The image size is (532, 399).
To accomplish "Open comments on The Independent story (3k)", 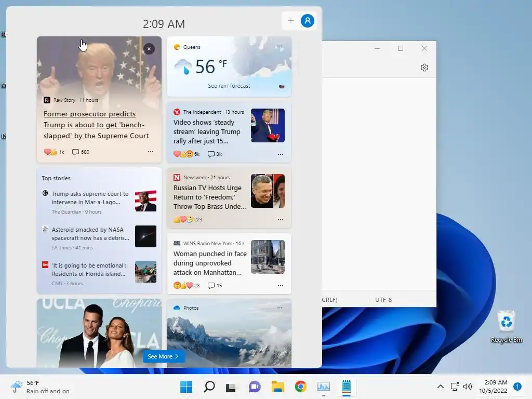I will pos(215,154).
